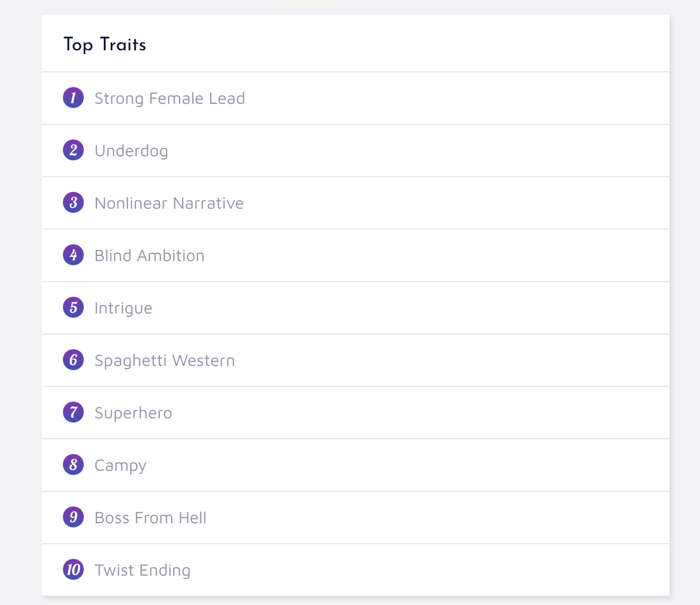Click the number 2 rank badge
The width and height of the screenshot is (700, 605).
coord(73,150)
